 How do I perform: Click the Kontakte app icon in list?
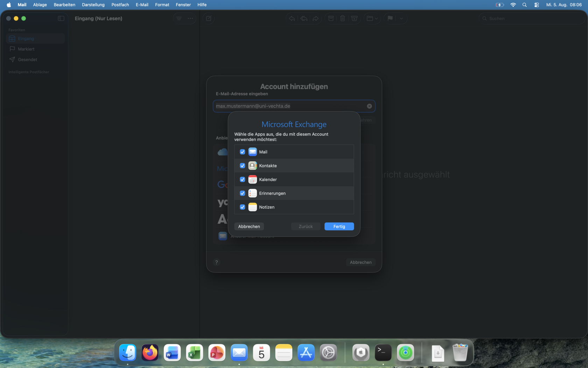point(252,165)
